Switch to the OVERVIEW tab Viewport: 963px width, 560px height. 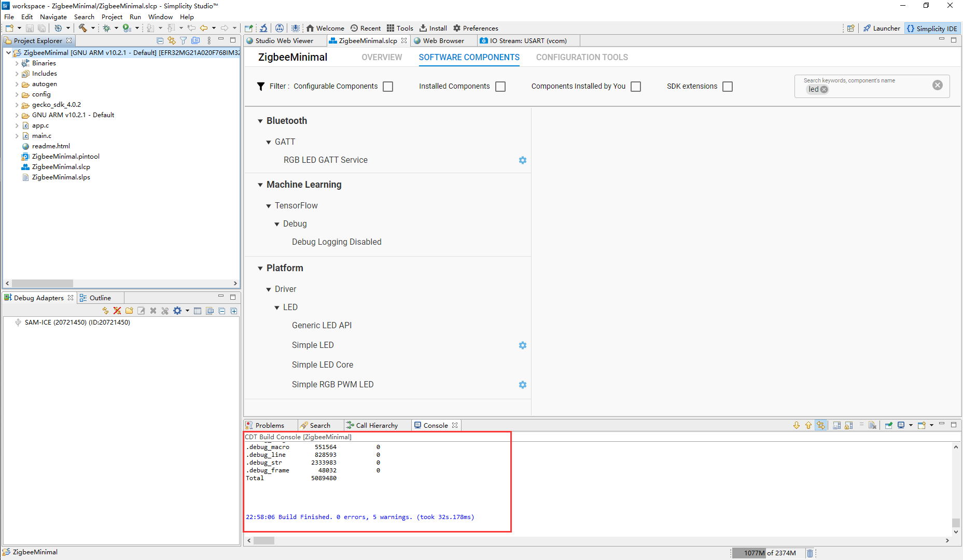[382, 57]
